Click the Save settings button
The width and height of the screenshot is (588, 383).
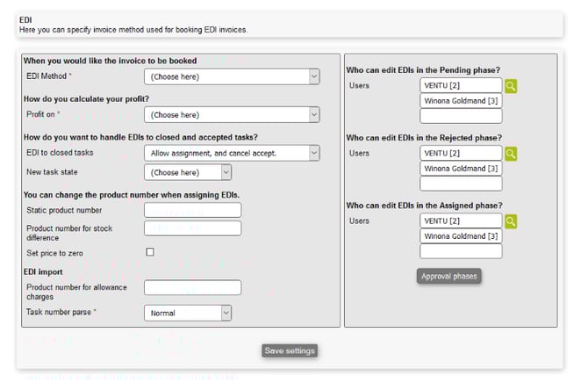pos(290,351)
